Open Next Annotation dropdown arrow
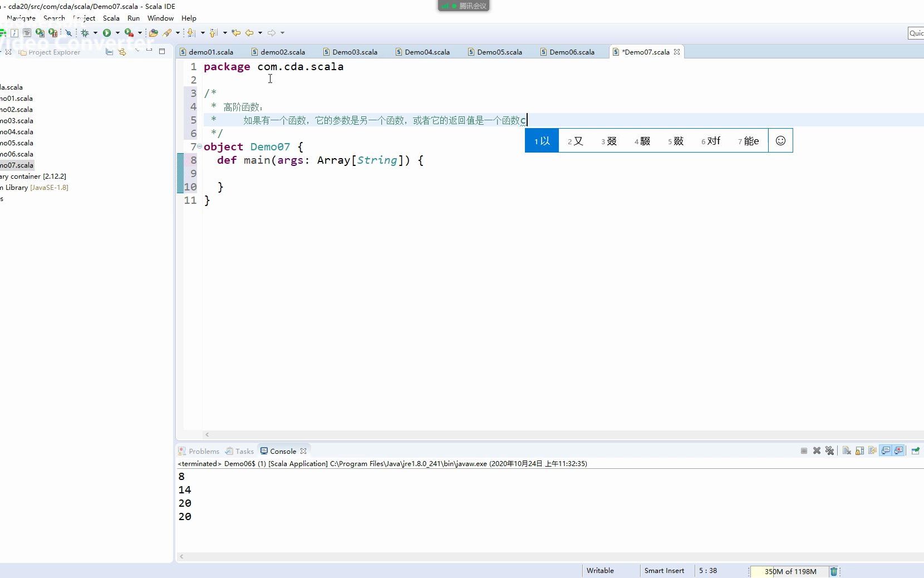This screenshot has height=578, width=924. (x=203, y=33)
